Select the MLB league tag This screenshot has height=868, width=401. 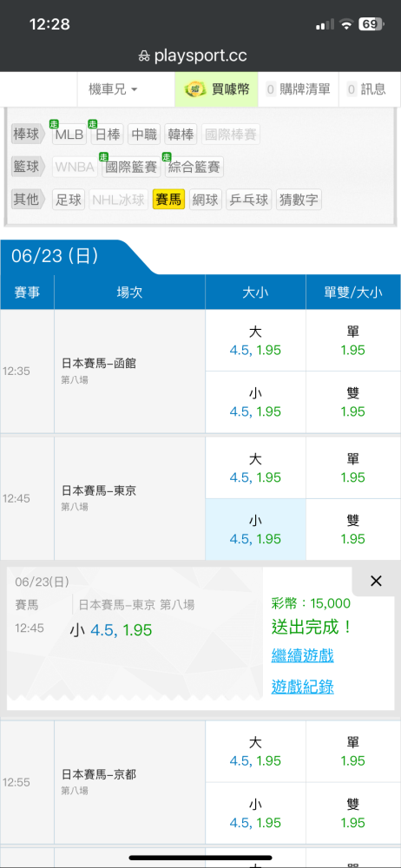pos(69,135)
